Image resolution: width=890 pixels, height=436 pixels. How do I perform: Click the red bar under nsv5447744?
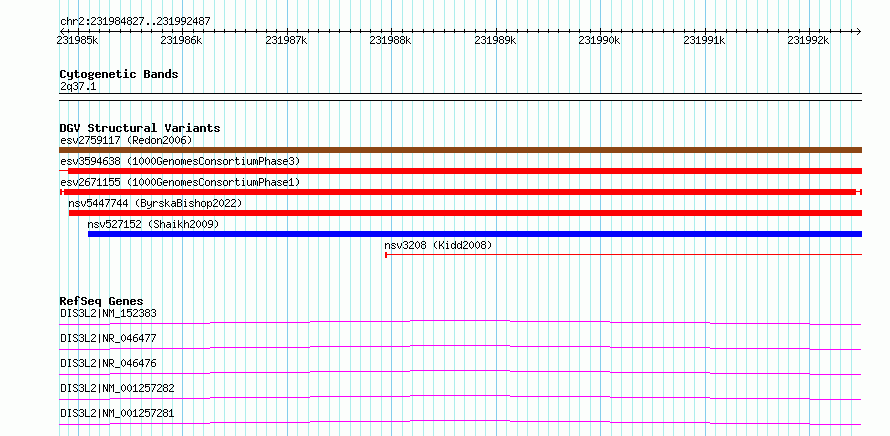[465, 213]
